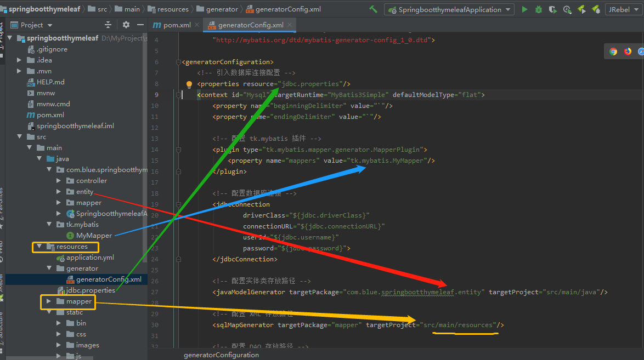
Task: Close the pom.xml tab
Action: (x=197, y=25)
